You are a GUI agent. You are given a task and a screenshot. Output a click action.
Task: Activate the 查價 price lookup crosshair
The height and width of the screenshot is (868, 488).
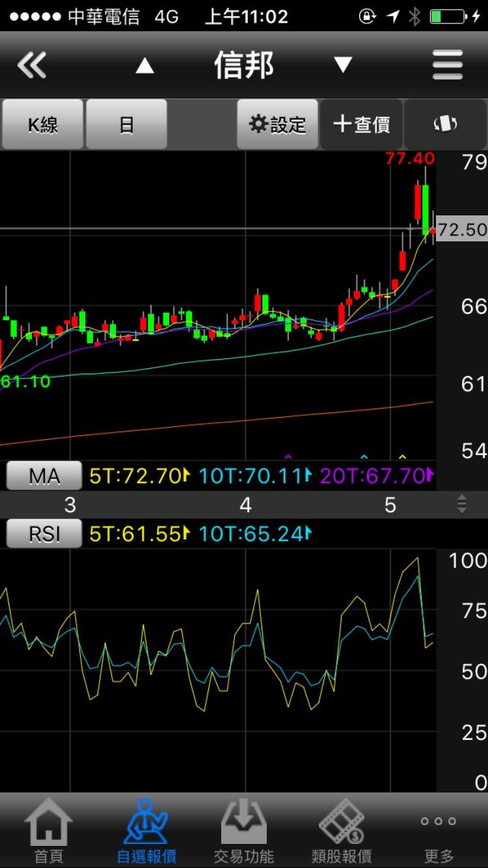pyautogui.click(x=362, y=124)
